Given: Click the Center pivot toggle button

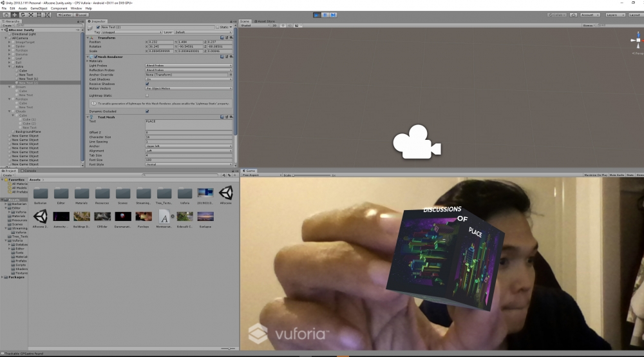Looking at the screenshot, I should 64,14.
